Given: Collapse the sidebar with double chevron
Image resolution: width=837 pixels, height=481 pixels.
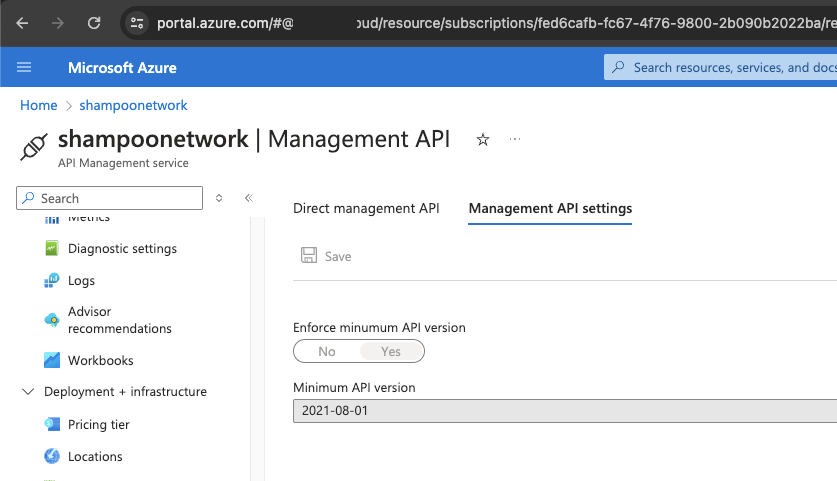Looking at the screenshot, I should coord(249,198).
